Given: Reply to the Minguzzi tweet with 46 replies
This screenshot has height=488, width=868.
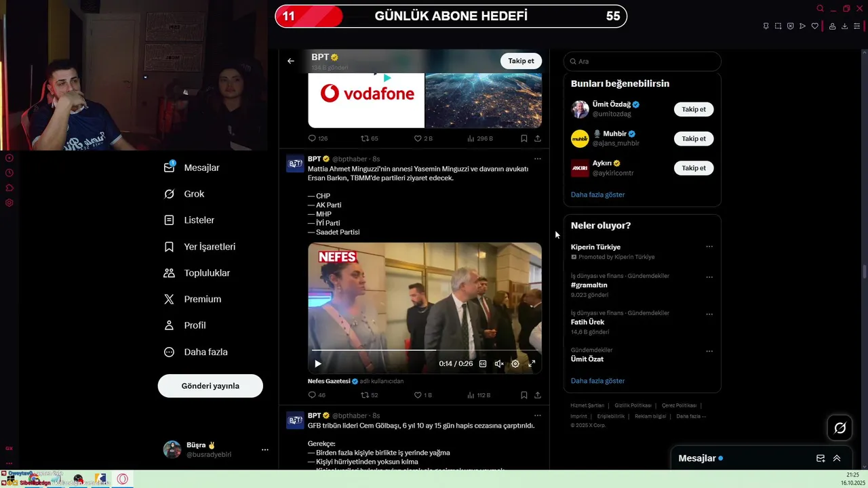Looking at the screenshot, I should (317, 395).
